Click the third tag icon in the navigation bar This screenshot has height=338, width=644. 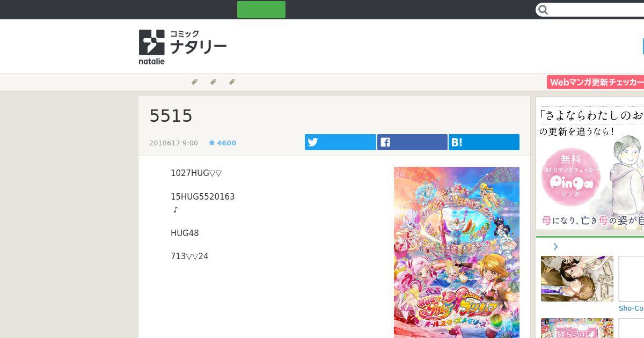pos(232,82)
